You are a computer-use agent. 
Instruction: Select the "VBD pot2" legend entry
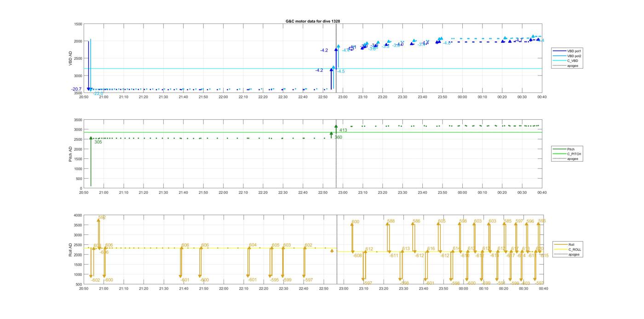click(x=575, y=56)
